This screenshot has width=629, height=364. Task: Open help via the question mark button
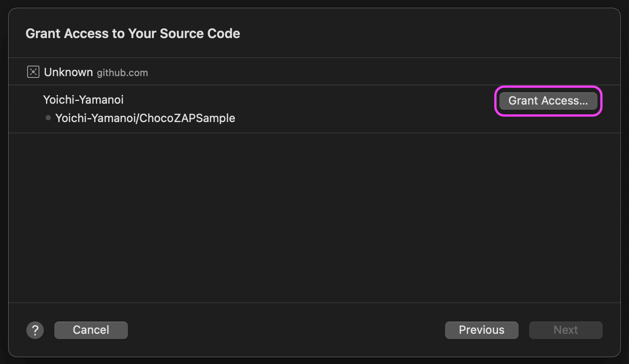click(35, 330)
